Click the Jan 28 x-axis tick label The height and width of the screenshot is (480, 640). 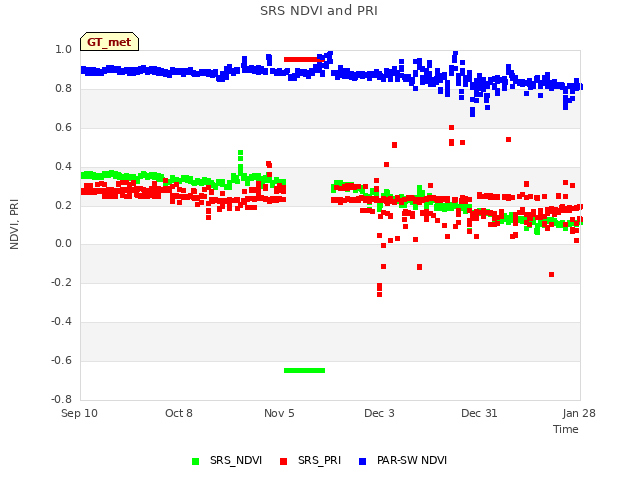pyautogui.click(x=579, y=413)
